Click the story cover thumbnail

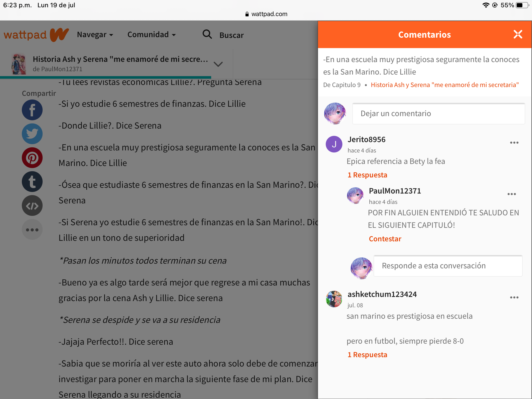coord(19,64)
